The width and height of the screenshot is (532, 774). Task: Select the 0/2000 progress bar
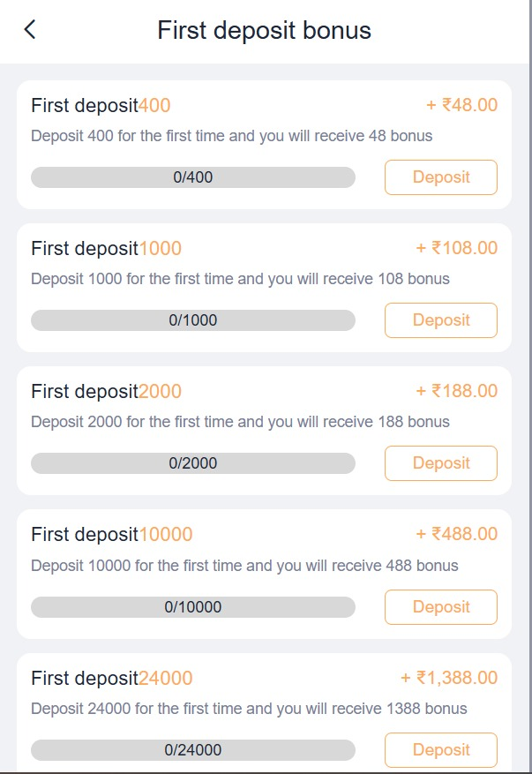point(192,463)
